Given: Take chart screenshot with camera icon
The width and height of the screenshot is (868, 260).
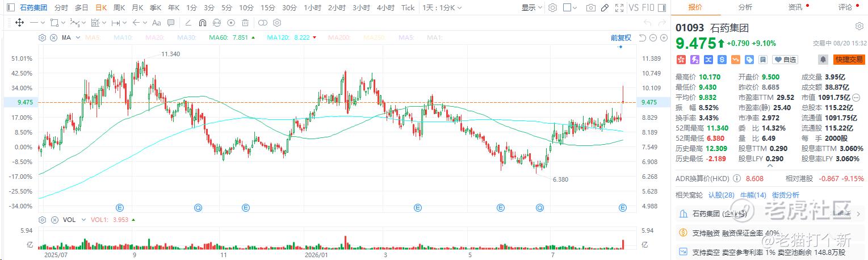Looking at the screenshot, I should 591,8.
